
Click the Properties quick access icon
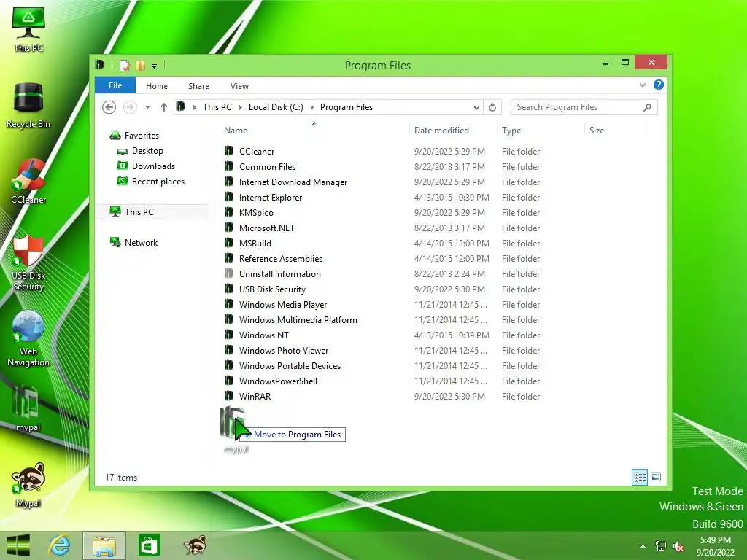tap(124, 66)
